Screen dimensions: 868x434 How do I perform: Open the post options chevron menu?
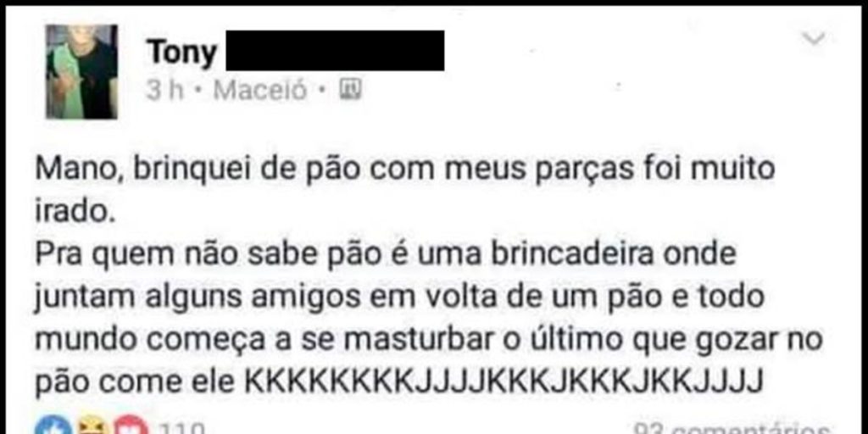coord(815,39)
